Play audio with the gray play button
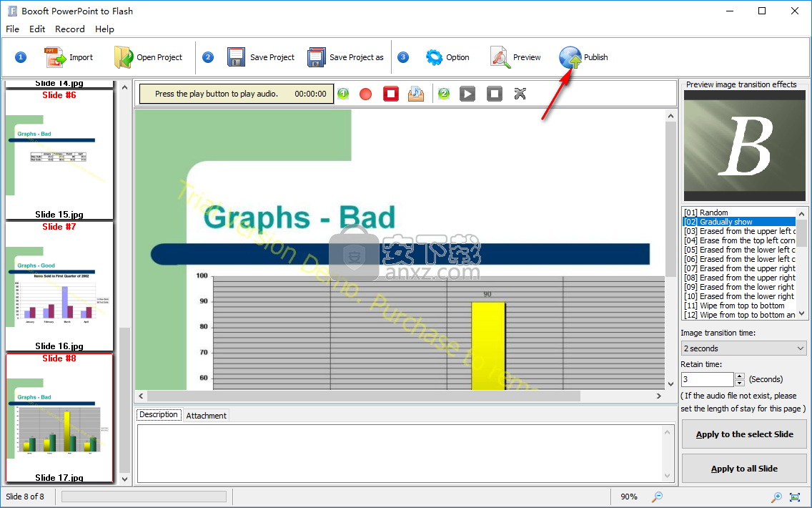Image resolution: width=812 pixels, height=508 pixels. [x=467, y=94]
